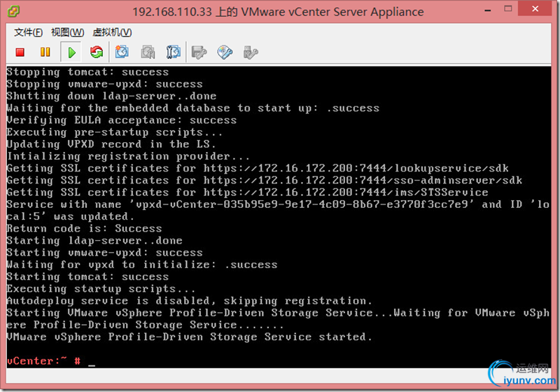Screen dimensions: 560x392
Task: Suspend the VM with the pause icon
Action: (x=45, y=52)
